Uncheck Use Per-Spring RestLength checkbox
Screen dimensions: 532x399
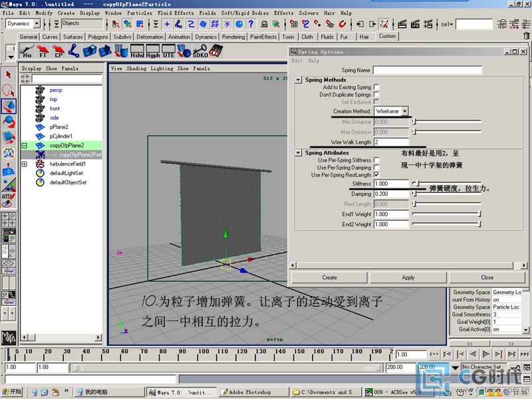point(376,175)
